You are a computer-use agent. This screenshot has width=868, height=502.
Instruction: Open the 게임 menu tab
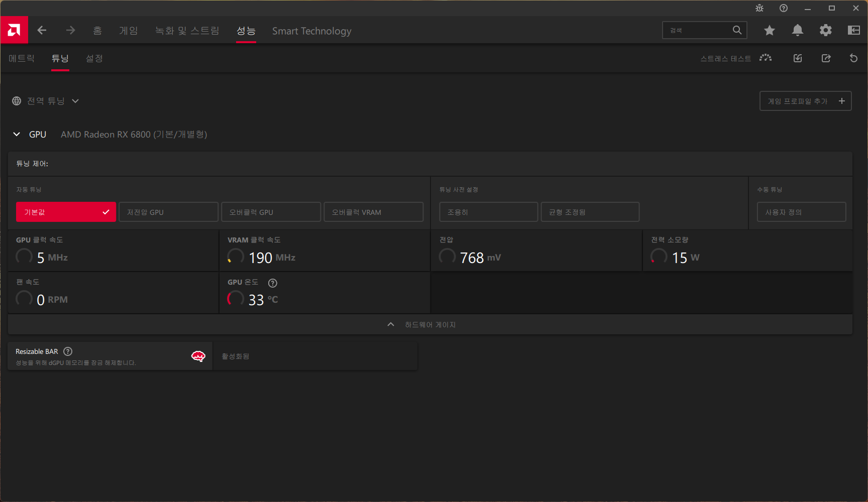(128, 31)
